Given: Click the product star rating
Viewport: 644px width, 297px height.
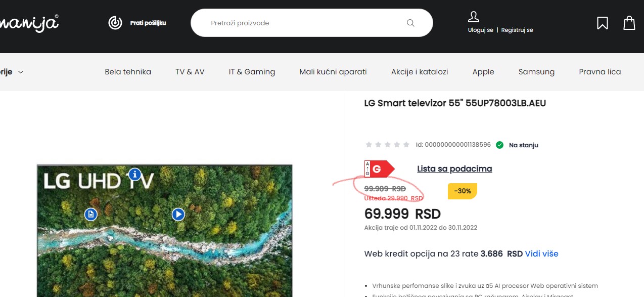Looking at the screenshot, I should click(x=387, y=145).
